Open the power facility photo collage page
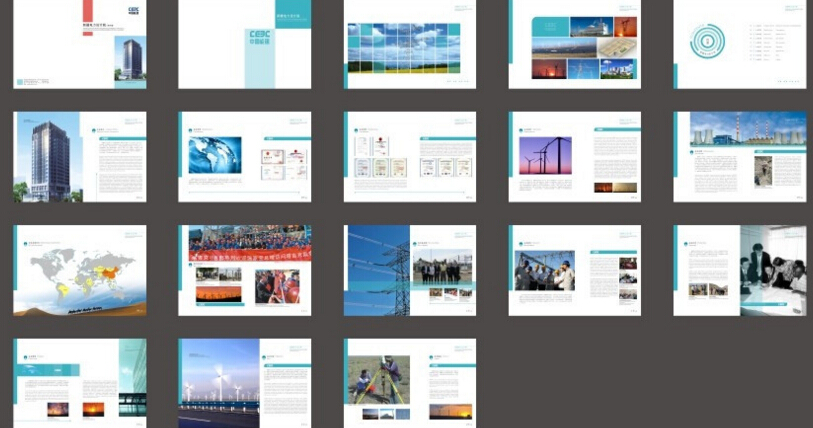Screen dimensions: 813x428 point(575,44)
